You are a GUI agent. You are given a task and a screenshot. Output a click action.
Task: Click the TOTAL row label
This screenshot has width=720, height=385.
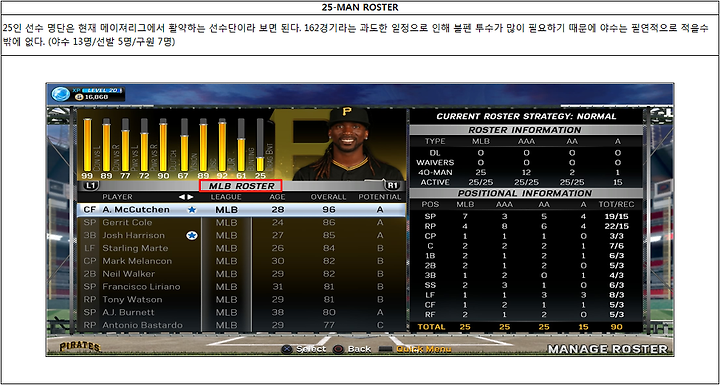(x=431, y=327)
